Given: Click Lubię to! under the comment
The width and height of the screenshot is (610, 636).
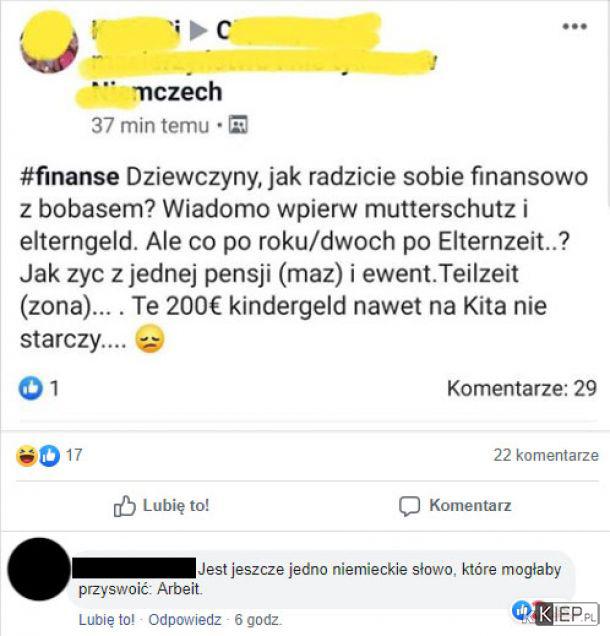Looking at the screenshot, I should pos(107,620).
